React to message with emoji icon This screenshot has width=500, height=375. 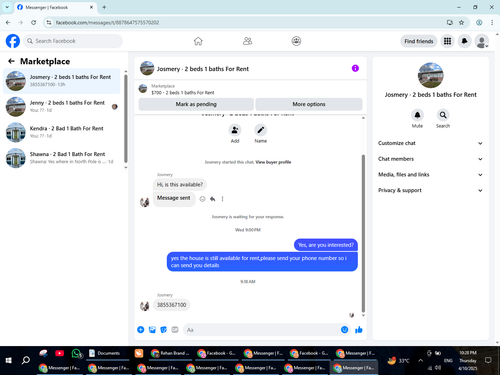[x=202, y=199]
